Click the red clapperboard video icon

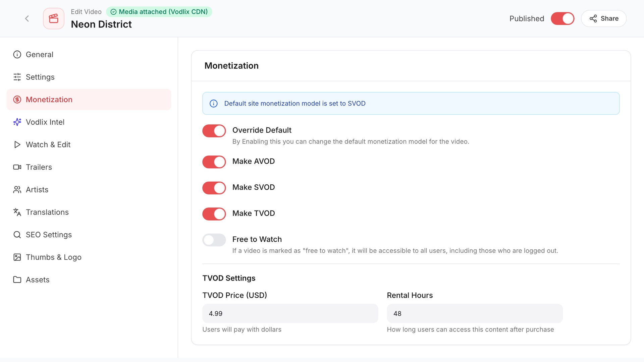54,18
